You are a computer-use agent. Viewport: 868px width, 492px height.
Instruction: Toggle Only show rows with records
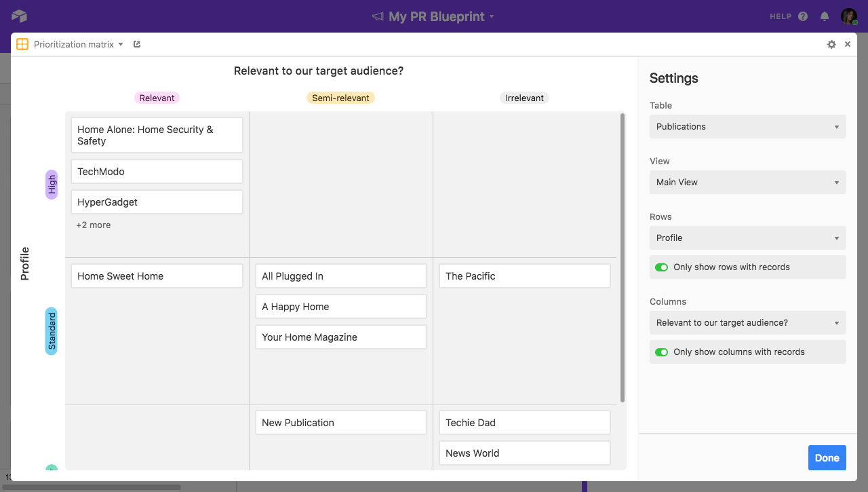point(661,267)
